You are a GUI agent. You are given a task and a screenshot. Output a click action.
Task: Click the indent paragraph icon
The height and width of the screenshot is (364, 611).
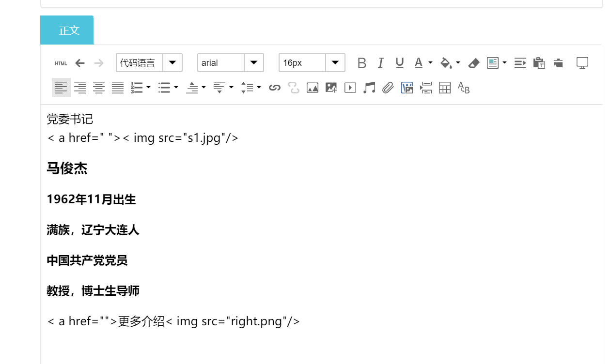(520, 63)
